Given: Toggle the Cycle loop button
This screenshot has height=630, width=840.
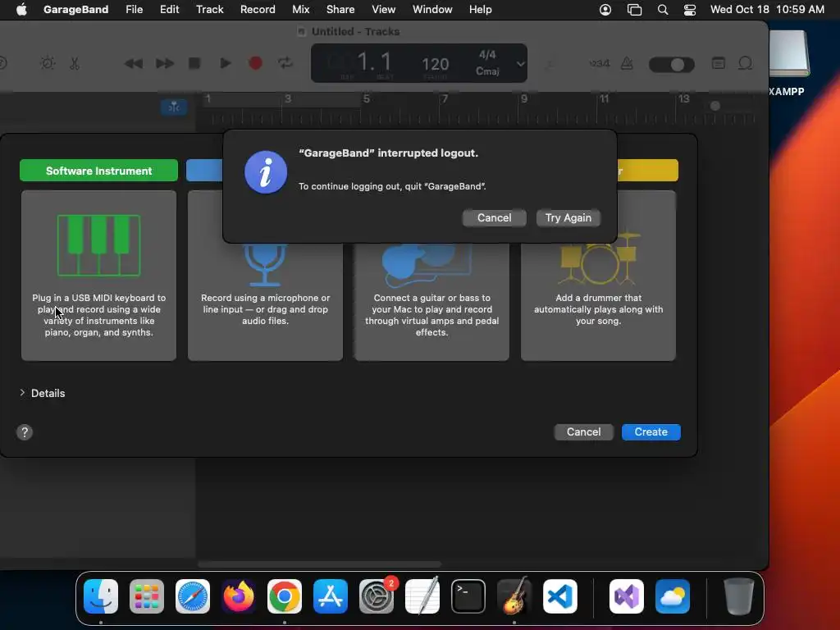Looking at the screenshot, I should [x=285, y=63].
